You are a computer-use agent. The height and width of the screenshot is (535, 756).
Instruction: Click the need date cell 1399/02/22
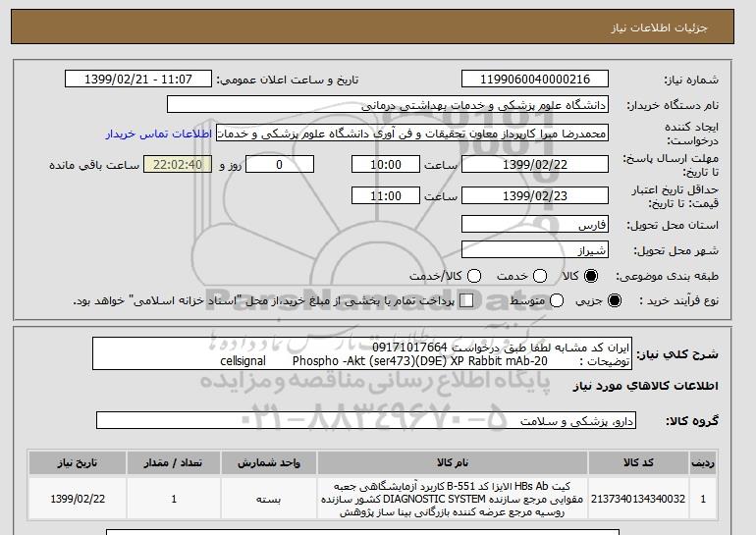(78, 499)
